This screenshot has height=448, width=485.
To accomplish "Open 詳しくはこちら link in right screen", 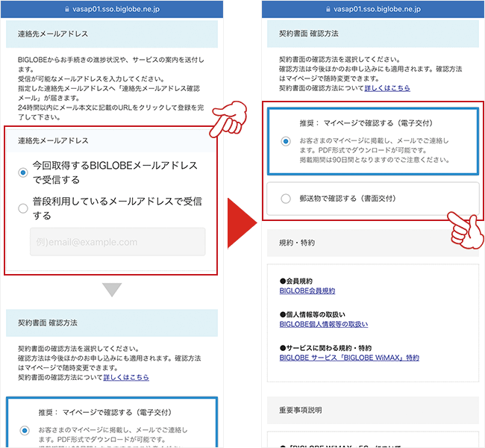I will click(387, 88).
